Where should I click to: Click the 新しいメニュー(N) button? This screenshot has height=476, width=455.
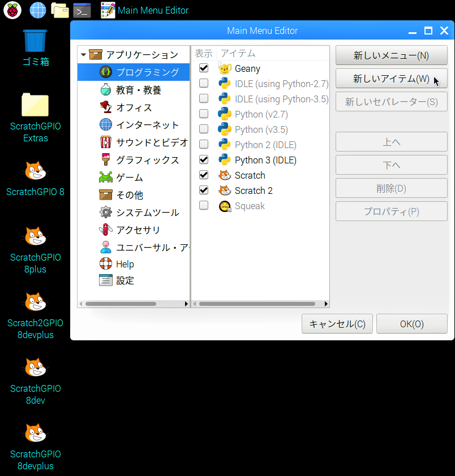(391, 55)
